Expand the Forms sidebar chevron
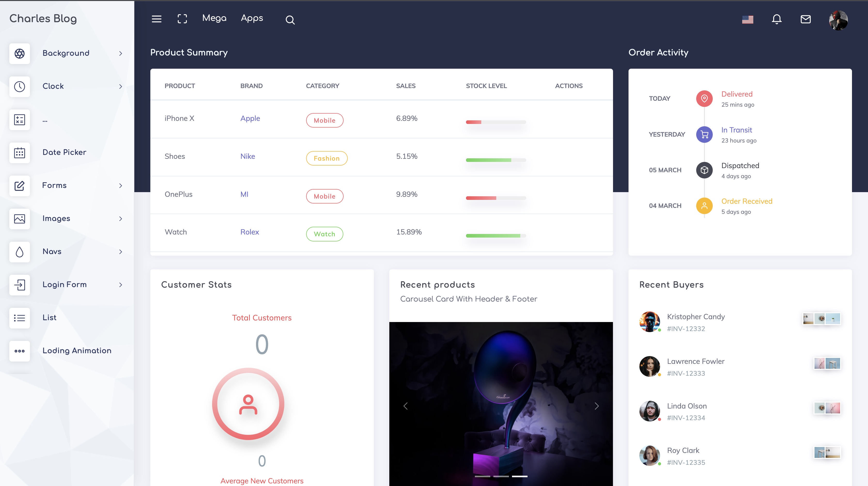868x486 pixels. tap(120, 186)
